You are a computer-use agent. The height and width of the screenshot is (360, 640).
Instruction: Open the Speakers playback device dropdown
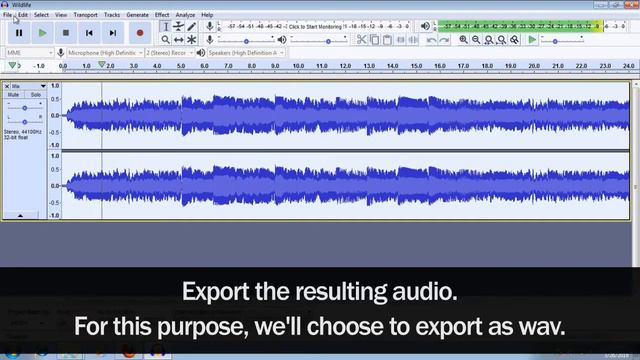246,53
